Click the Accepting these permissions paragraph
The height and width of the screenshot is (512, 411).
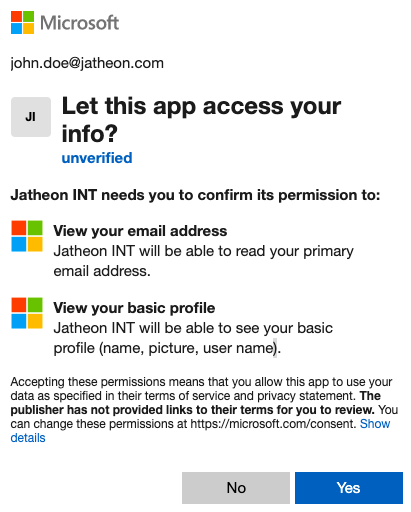[x=204, y=410]
